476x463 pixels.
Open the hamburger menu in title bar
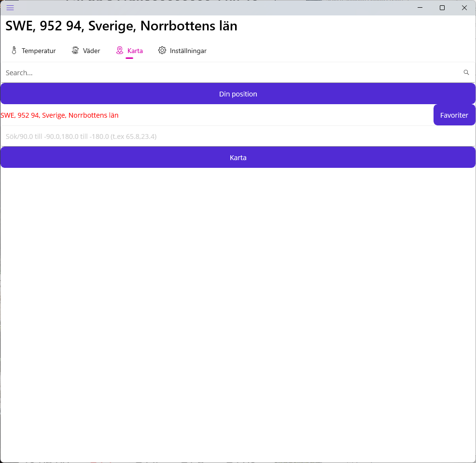coord(10,8)
